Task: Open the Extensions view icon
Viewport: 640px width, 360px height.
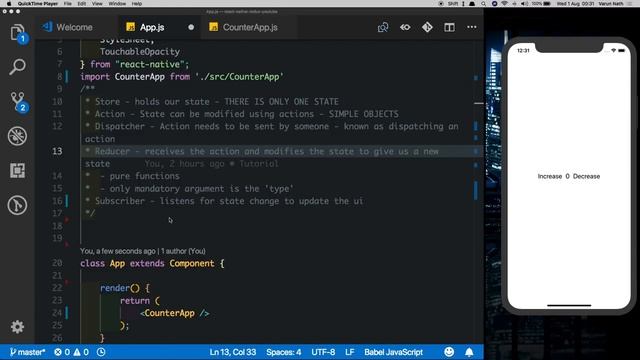Action: tap(18, 170)
